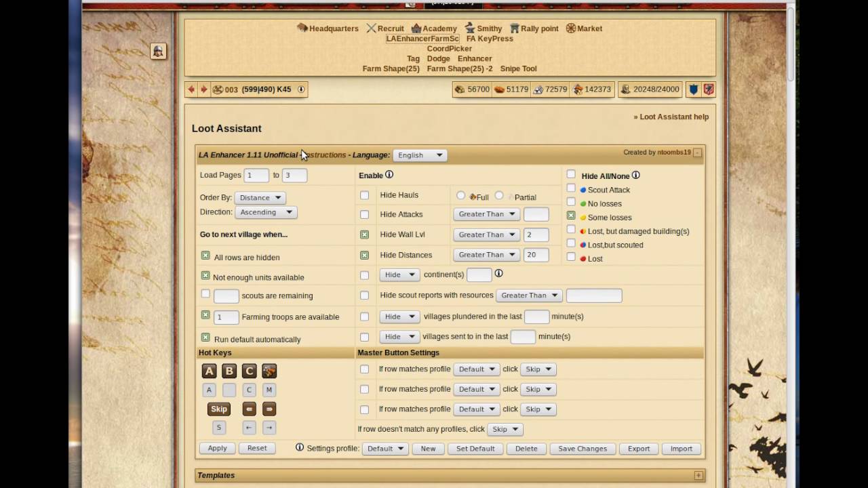Click the Reset button
The height and width of the screenshot is (488, 868).
click(257, 448)
